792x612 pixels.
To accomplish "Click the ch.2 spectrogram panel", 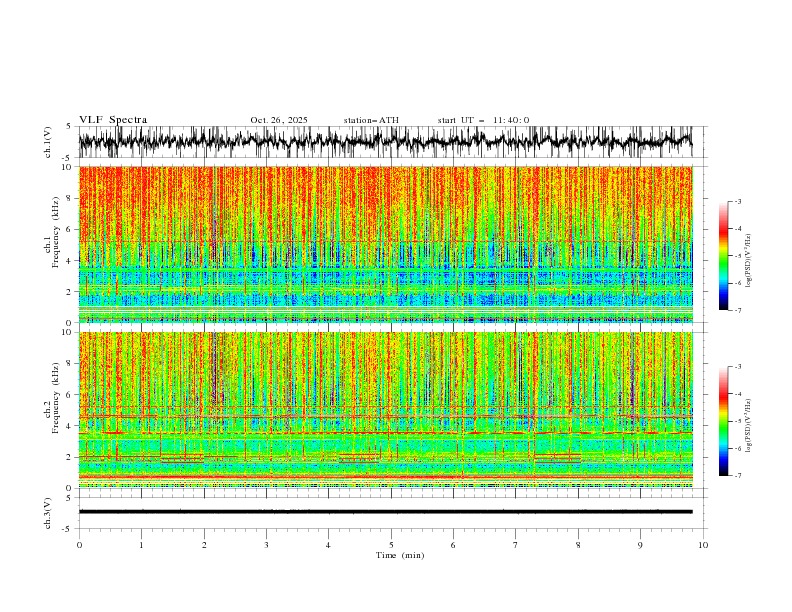I will pos(386,410).
